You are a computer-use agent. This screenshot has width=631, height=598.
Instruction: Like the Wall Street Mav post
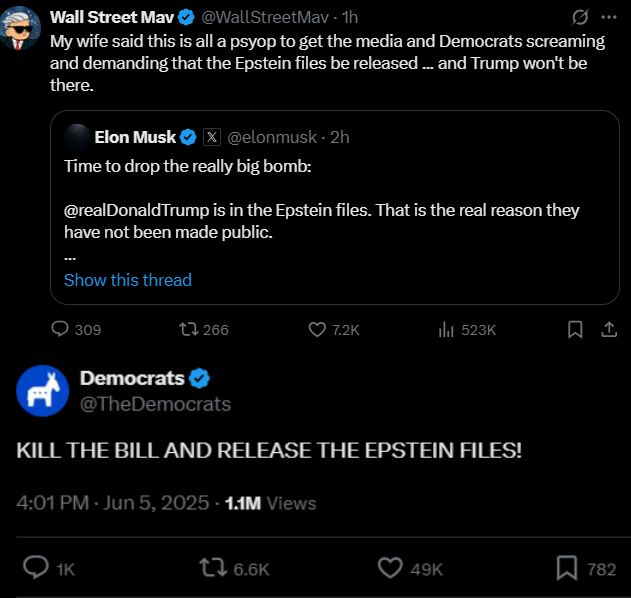[317, 330]
